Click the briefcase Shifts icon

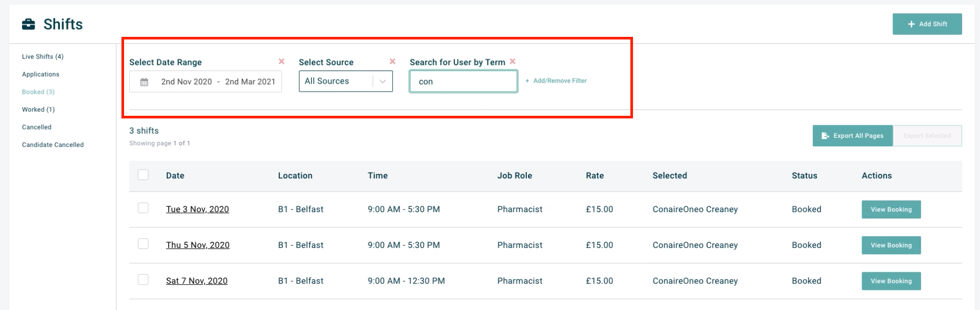[28, 24]
